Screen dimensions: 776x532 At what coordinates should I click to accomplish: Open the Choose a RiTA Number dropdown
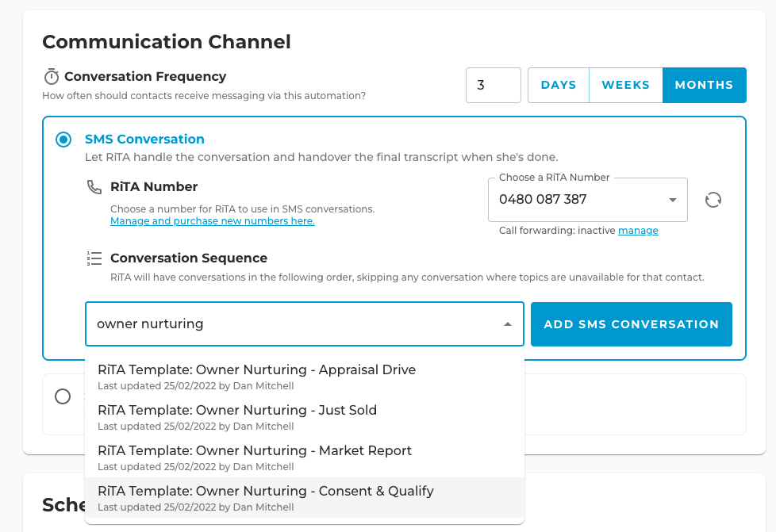[587, 200]
